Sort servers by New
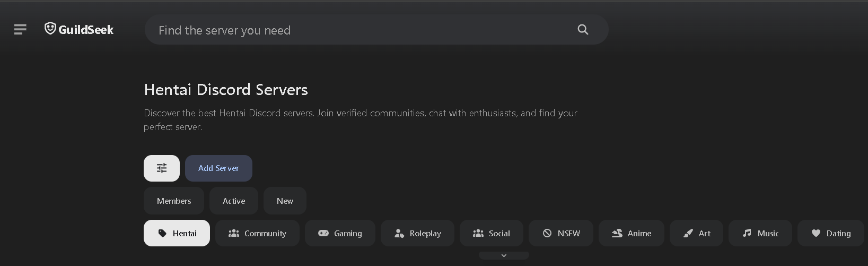The height and width of the screenshot is (266, 868). [x=285, y=201]
